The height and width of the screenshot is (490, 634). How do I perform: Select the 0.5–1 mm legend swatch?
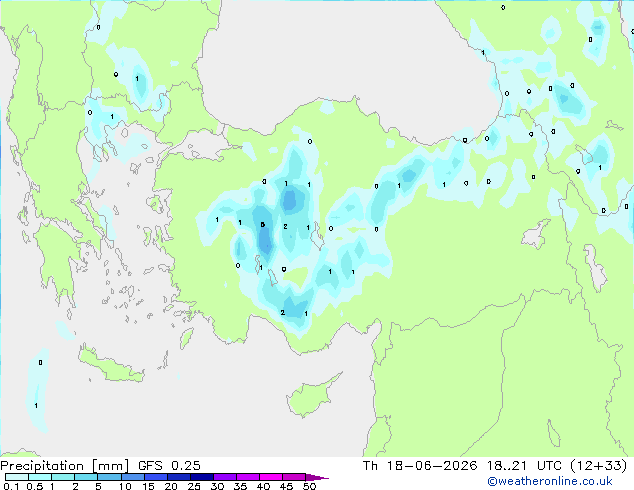40,477
